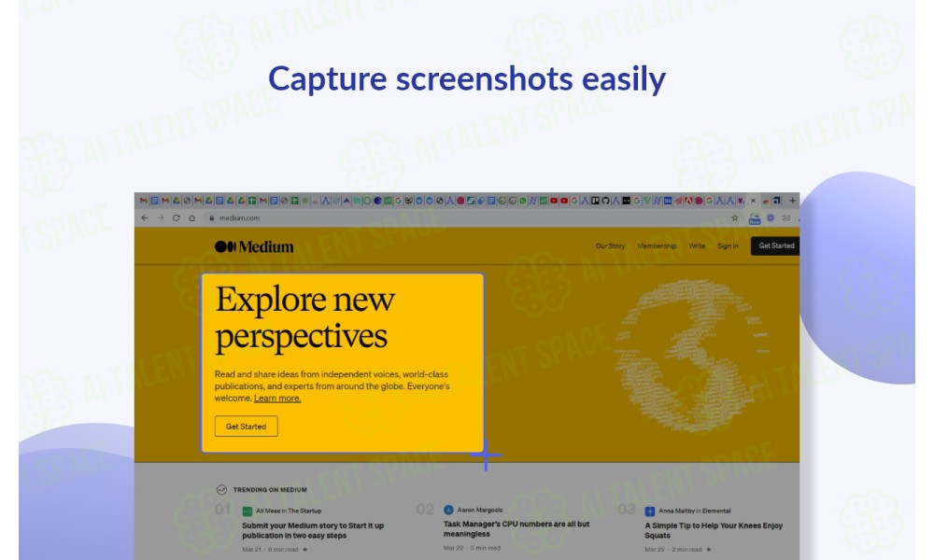Open Aaron Margosis's avatar
Image resolution: width=934 pixels, height=560 pixels.
(x=448, y=510)
